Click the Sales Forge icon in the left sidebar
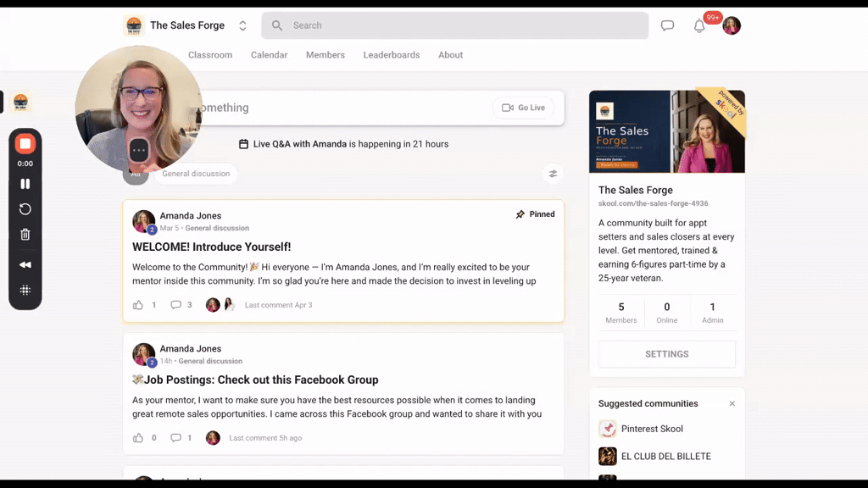 click(x=21, y=103)
